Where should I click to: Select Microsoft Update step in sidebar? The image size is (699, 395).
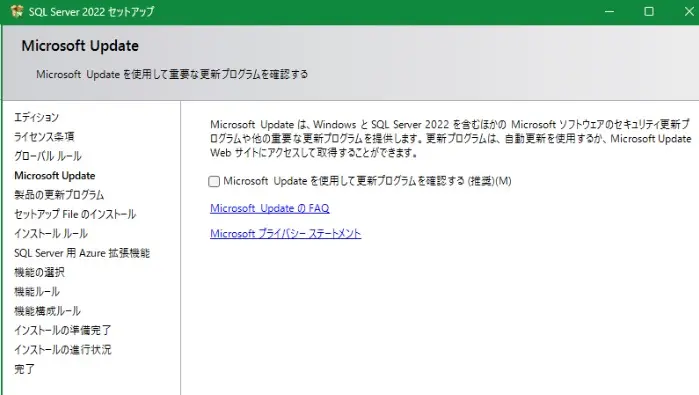55,176
